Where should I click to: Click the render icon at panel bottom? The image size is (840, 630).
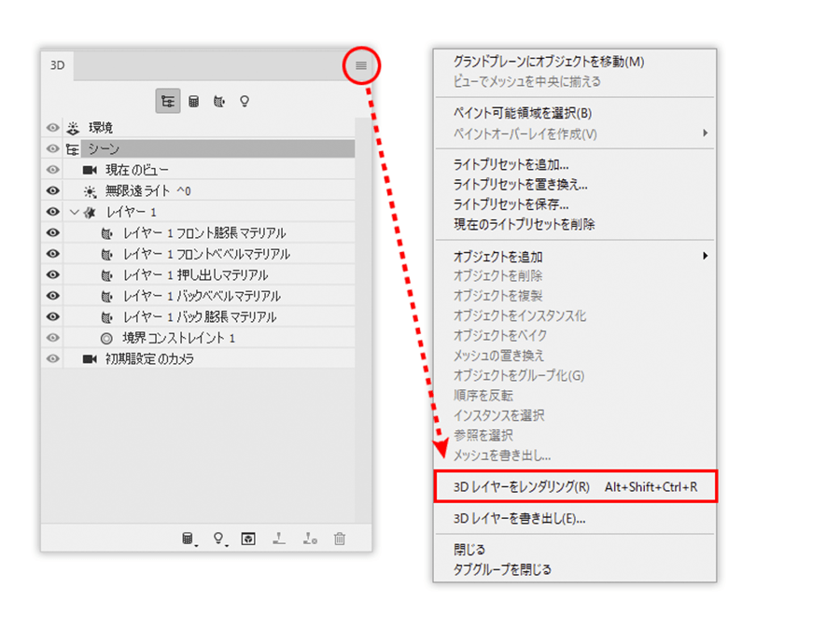(x=248, y=539)
